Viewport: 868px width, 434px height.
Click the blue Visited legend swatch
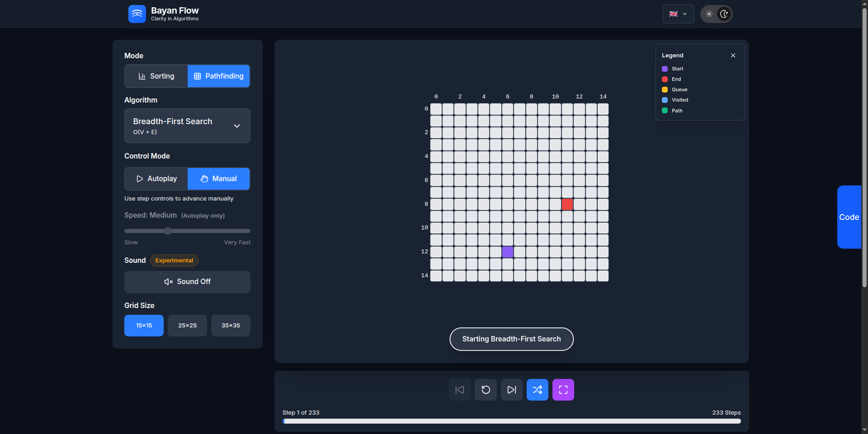(x=665, y=100)
